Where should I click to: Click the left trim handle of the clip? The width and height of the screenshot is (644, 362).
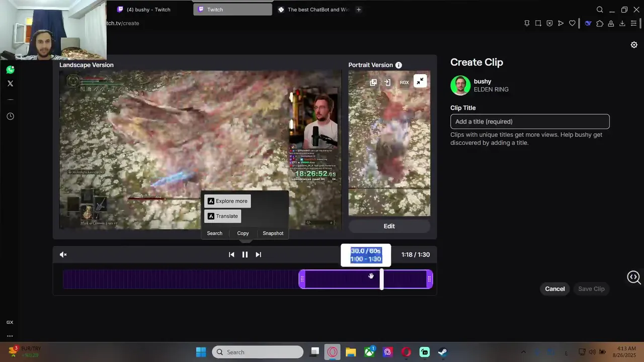coord(302,279)
